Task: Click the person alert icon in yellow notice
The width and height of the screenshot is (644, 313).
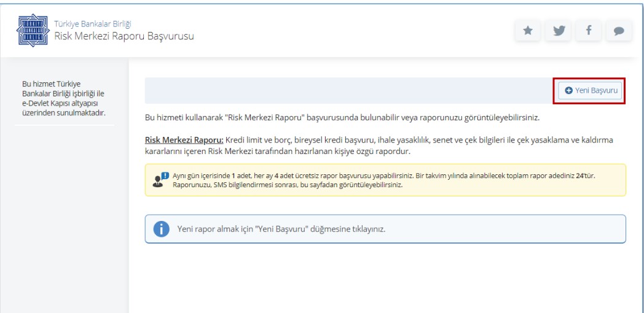Action: coord(160,180)
